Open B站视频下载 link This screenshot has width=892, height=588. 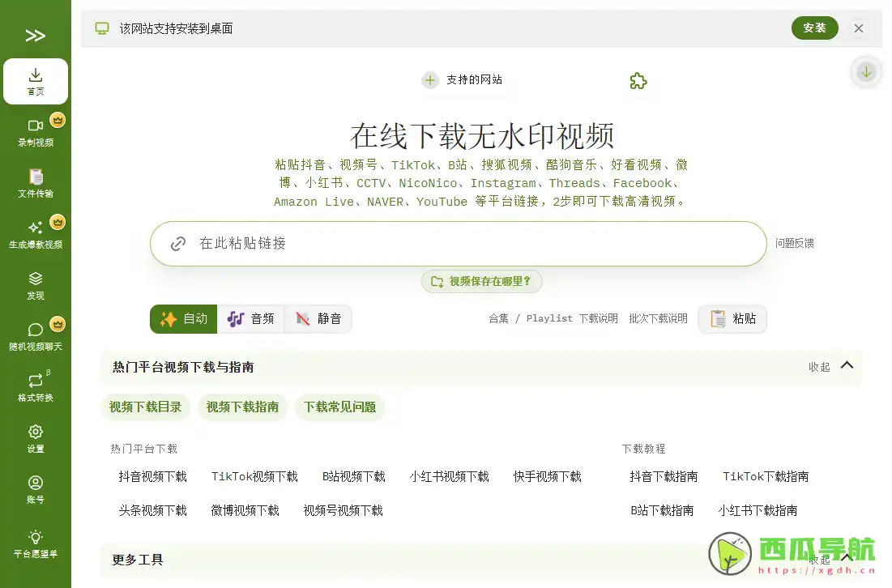coord(354,476)
